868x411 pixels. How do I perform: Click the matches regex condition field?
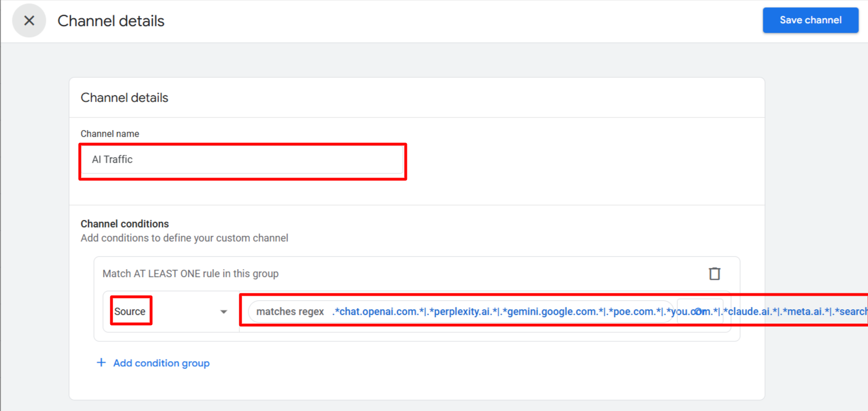(x=461, y=312)
